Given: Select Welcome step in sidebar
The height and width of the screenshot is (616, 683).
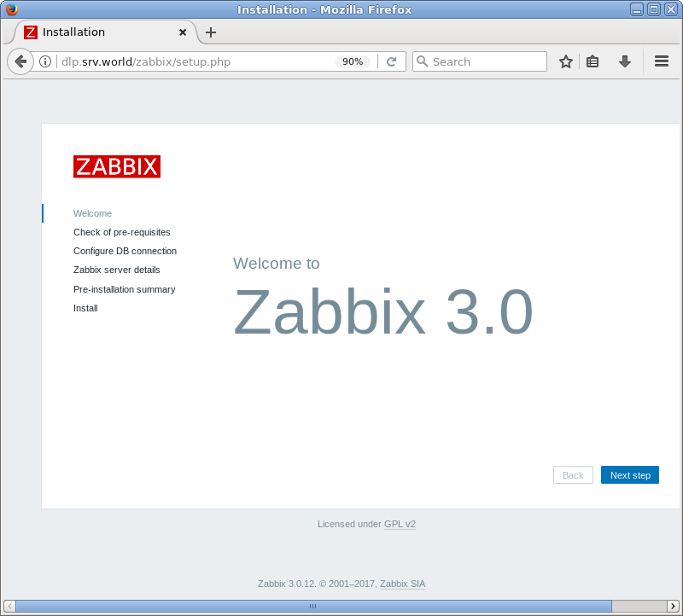Looking at the screenshot, I should [92, 213].
